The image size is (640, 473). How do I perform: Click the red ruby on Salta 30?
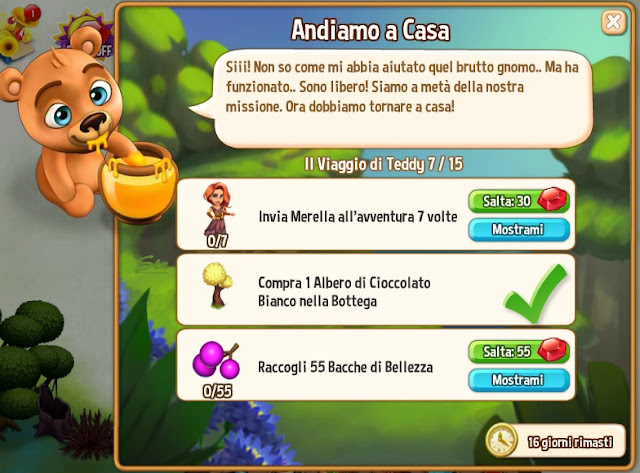pyautogui.click(x=552, y=199)
